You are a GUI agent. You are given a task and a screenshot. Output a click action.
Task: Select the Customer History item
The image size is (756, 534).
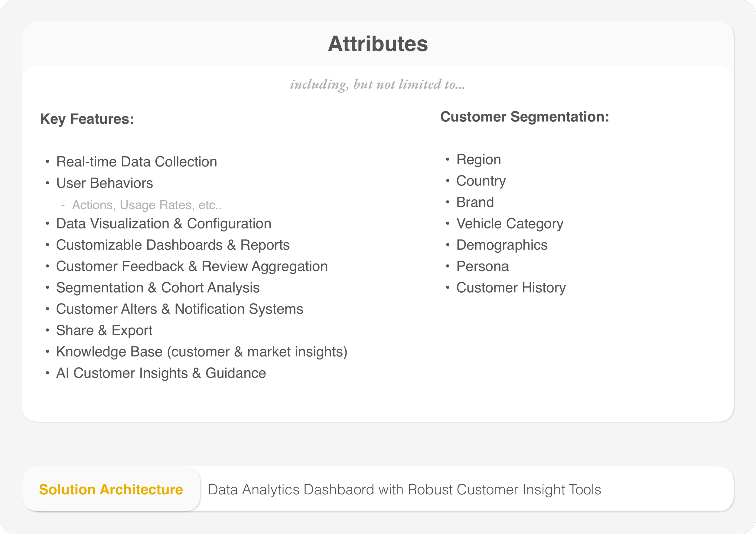[x=511, y=288]
